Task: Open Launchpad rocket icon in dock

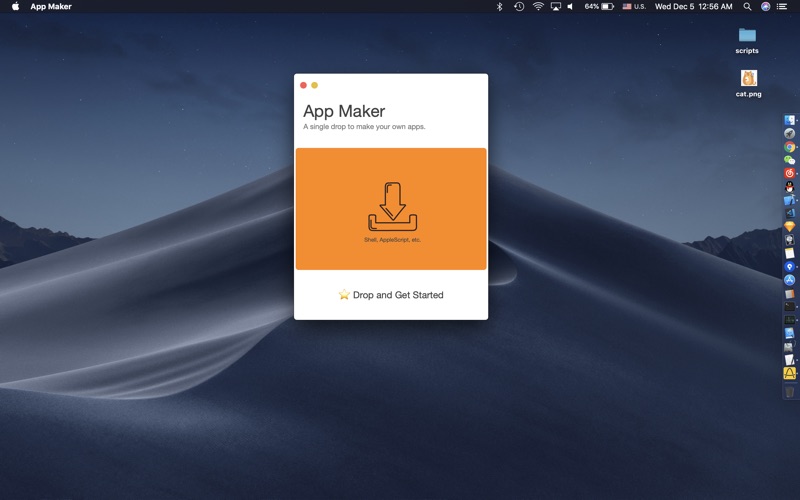Action: (789, 133)
